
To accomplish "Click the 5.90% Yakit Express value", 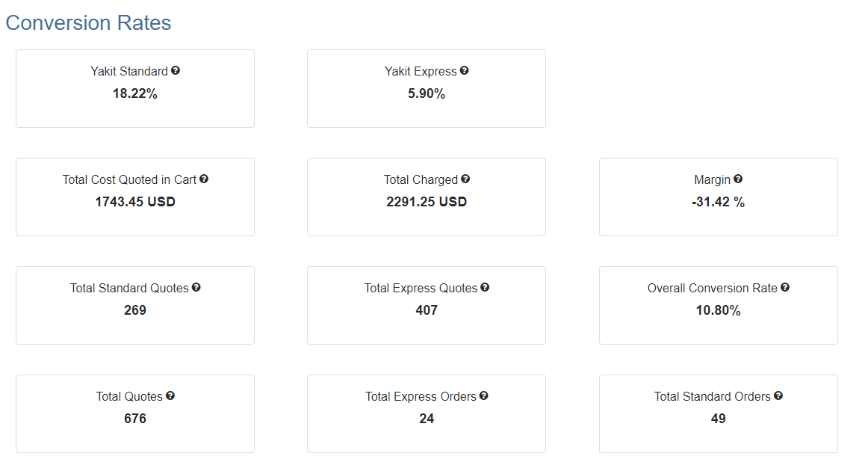I will pos(427,93).
